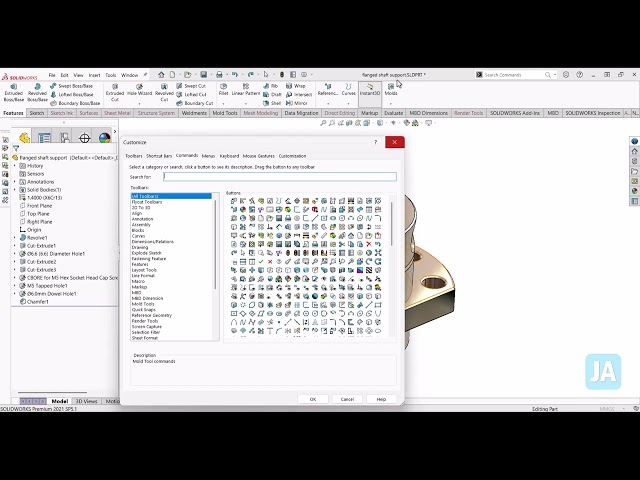640x480 pixels.
Task: Pick the Rib feature tool
Action: 270,86
